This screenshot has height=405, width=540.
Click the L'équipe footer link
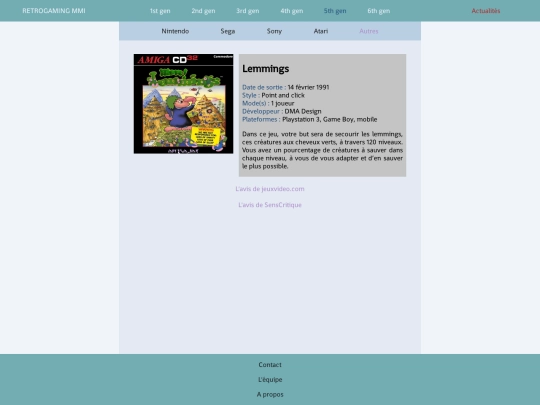click(270, 379)
